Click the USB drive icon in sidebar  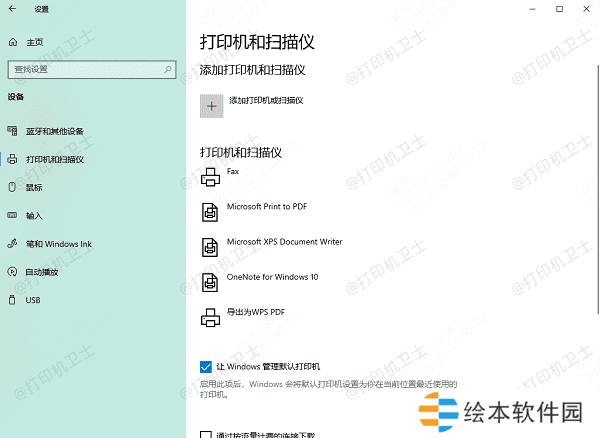(x=12, y=300)
